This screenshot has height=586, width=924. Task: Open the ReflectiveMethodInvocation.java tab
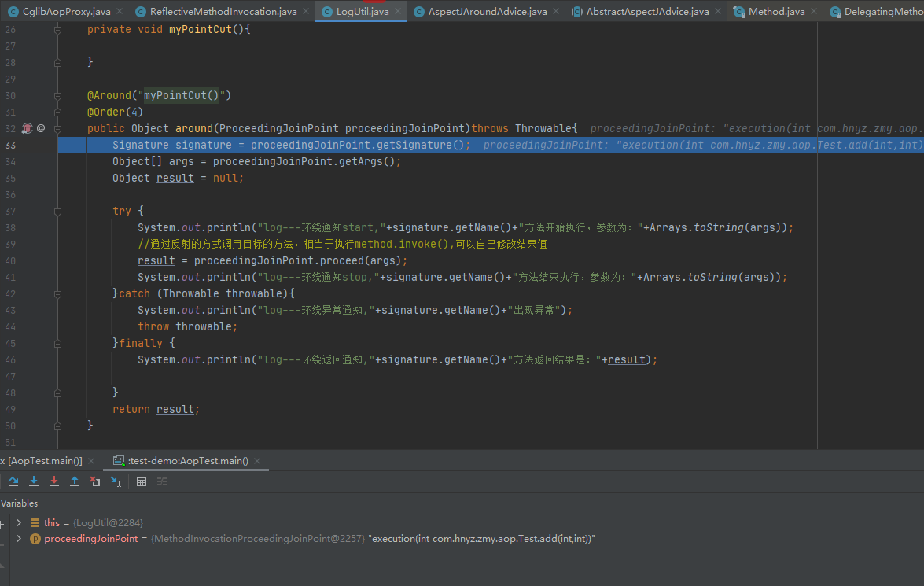223,11
